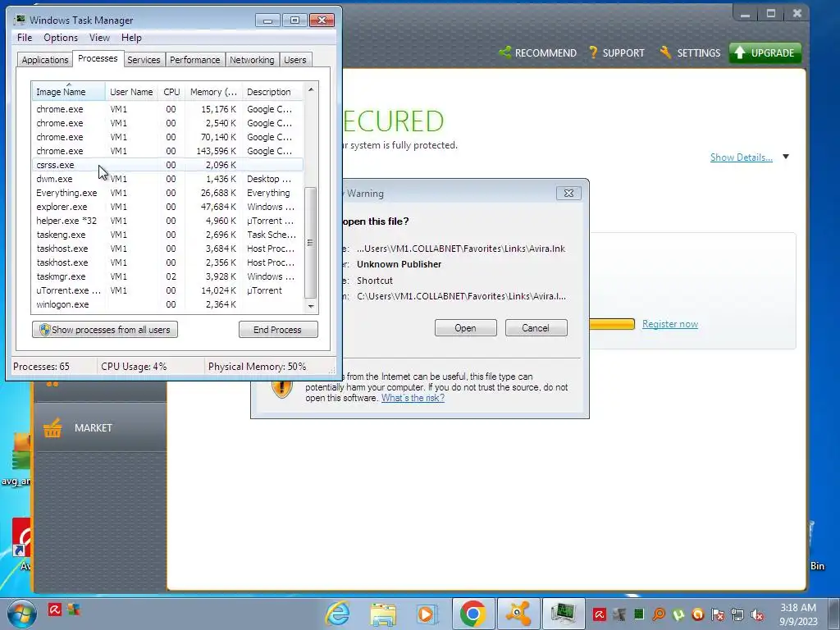The image size is (840, 630).
Task: Launch Internet Explorer from the taskbar
Action: coord(338,614)
